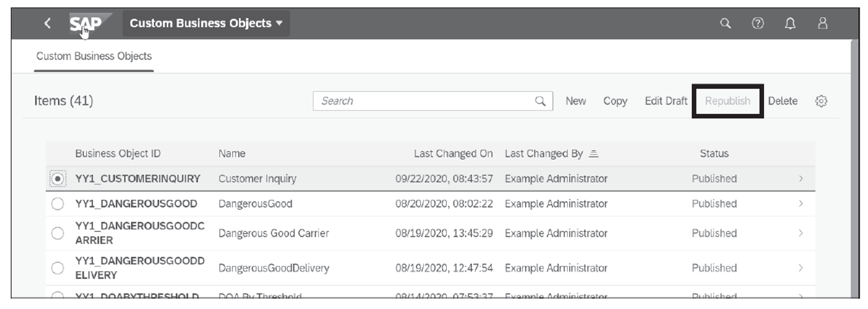Open table settings gear icon

821,101
